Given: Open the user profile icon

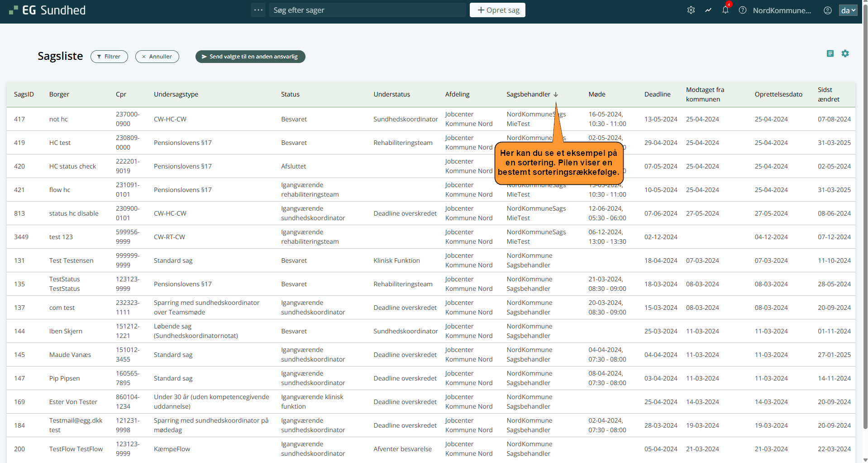Looking at the screenshot, I should tap(828, 10).
